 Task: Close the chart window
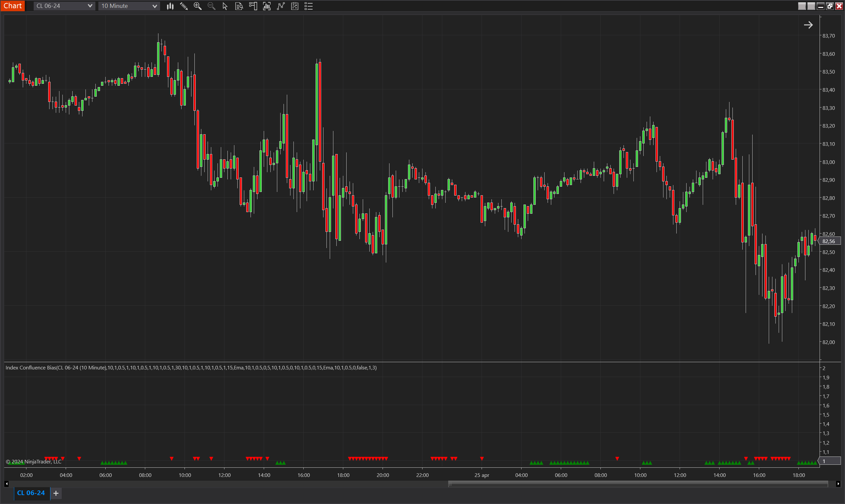click(839, 6)
